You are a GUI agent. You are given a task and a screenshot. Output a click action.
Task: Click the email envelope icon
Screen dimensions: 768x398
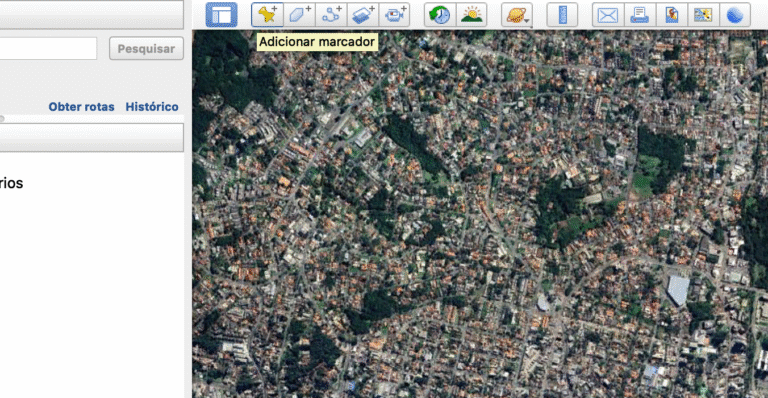pyautogui.click(x=608, y=15)
